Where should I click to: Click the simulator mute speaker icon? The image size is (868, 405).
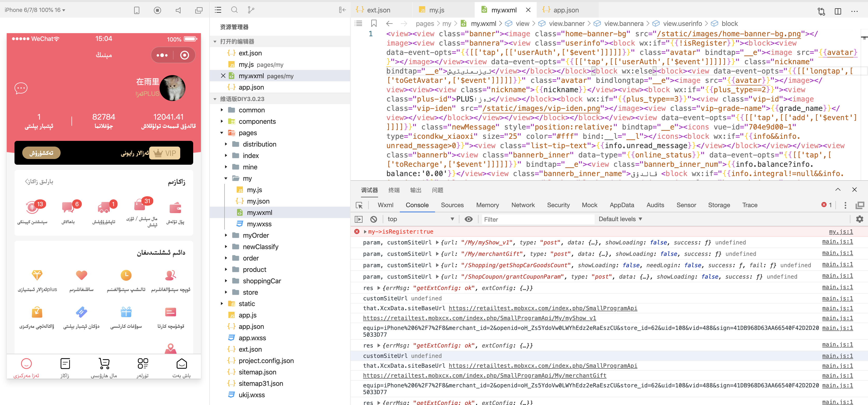tap(178, 10)
